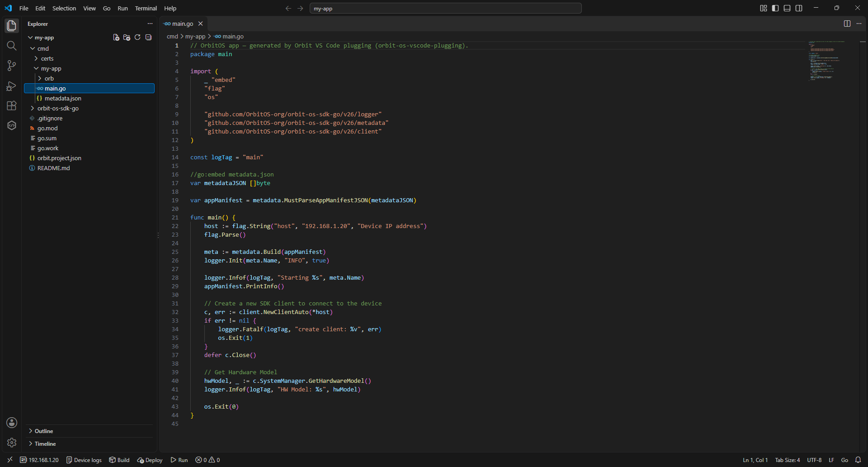This screenshot has width=868, height=467.
Task: Open the Selection menu
Action: [x=64, y=8]
